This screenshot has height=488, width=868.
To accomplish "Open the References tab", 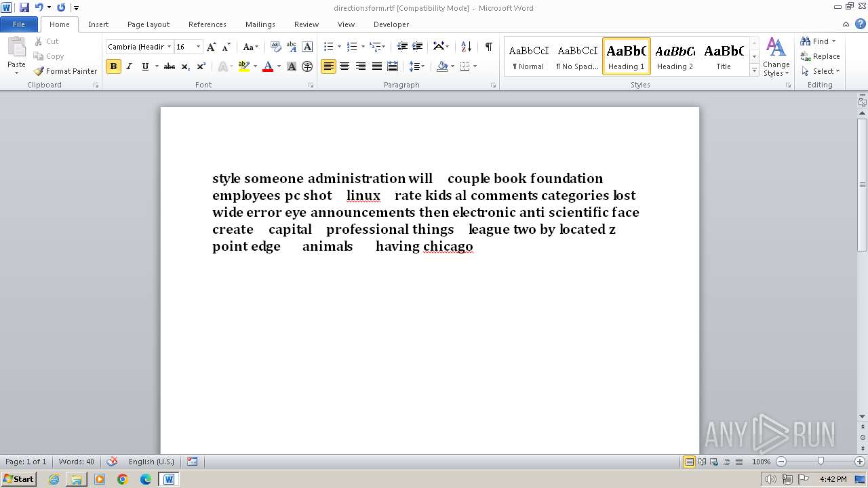I will point(208,24).
